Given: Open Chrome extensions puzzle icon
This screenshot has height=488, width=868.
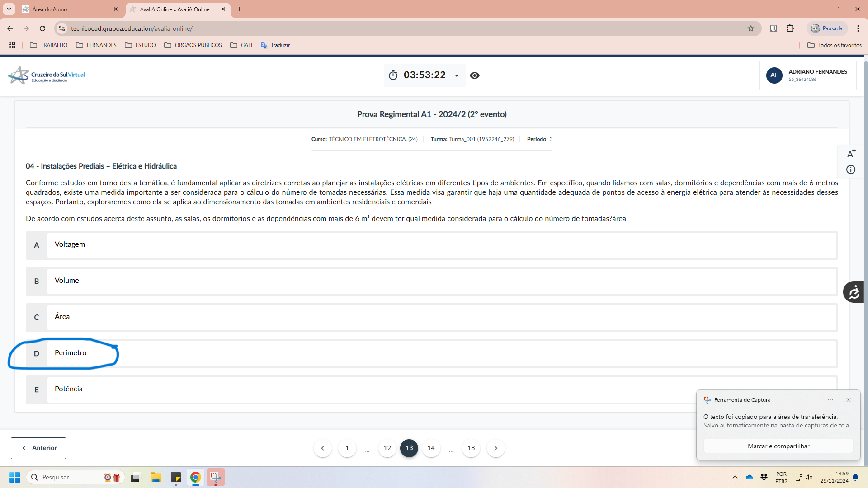Looking at the screenshot, I should click(790, 28).
